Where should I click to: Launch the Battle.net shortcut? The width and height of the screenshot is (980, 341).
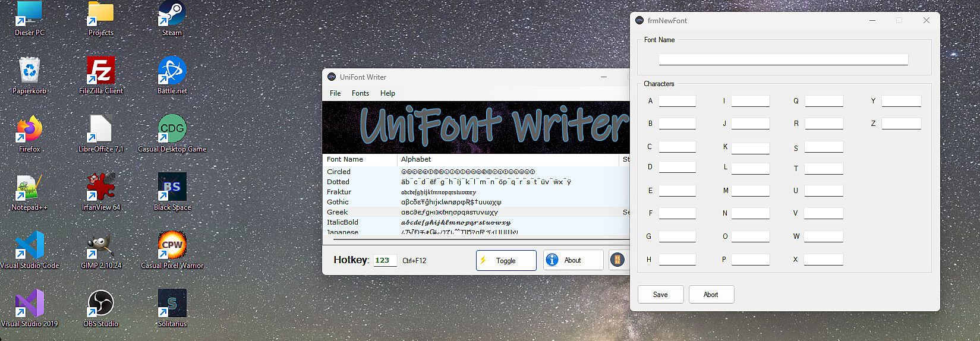172,75
